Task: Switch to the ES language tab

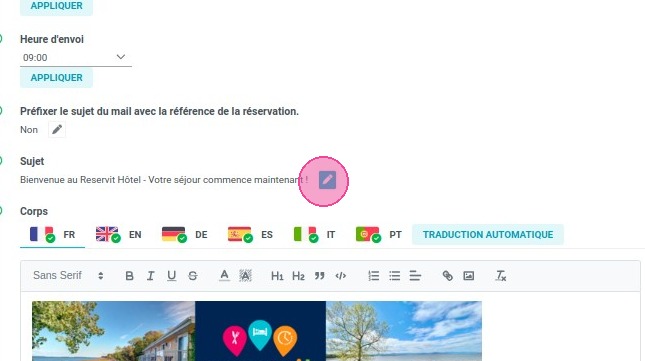Action: (250, 235)
